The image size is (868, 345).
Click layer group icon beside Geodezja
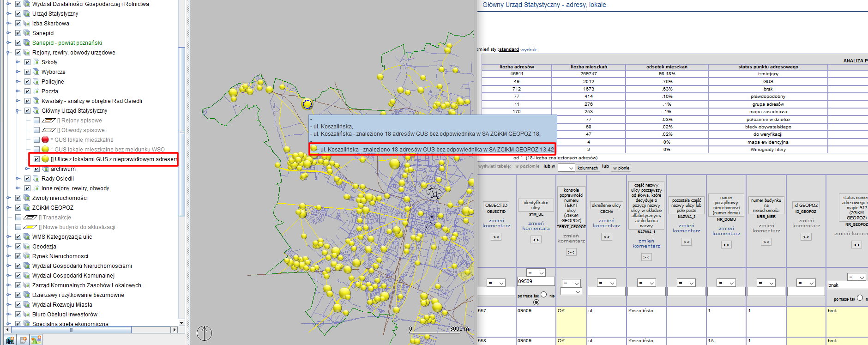(x=27, y=247)
